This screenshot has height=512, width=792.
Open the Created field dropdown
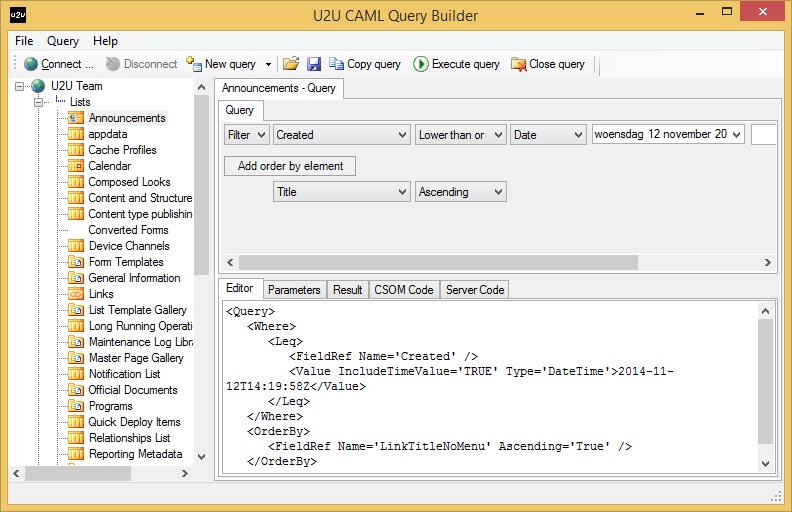coord(341,135)
